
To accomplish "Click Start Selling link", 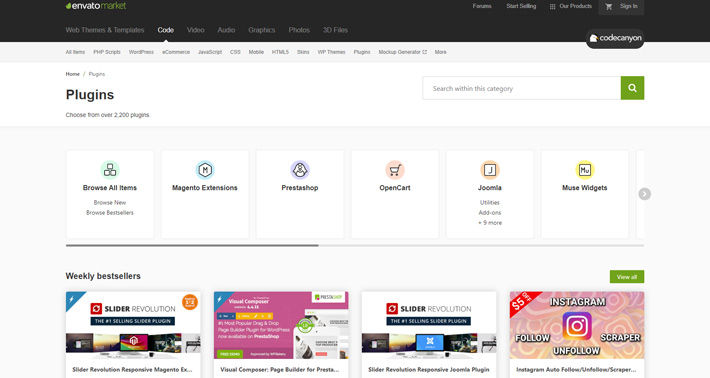I will 521,6.
